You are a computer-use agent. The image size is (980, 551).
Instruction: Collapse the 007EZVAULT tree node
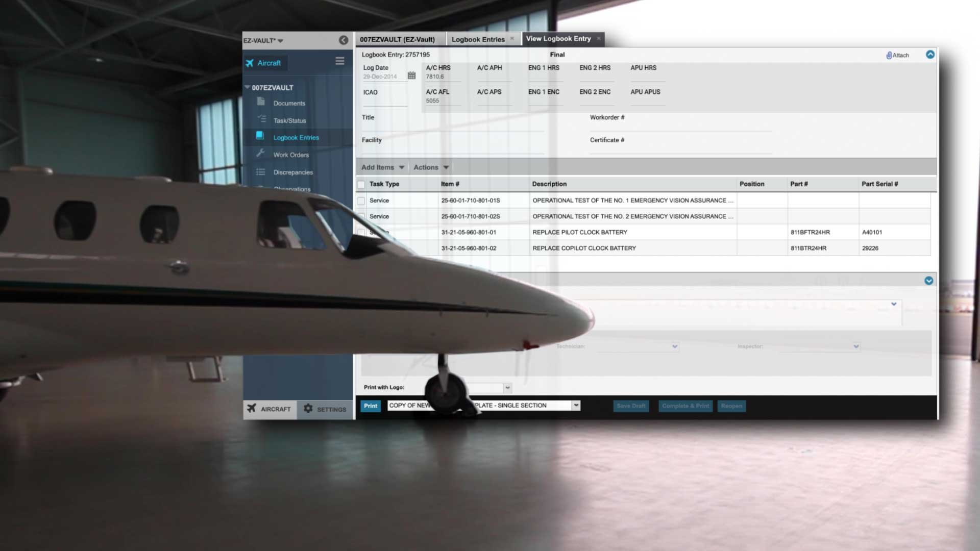coord(248,87)
